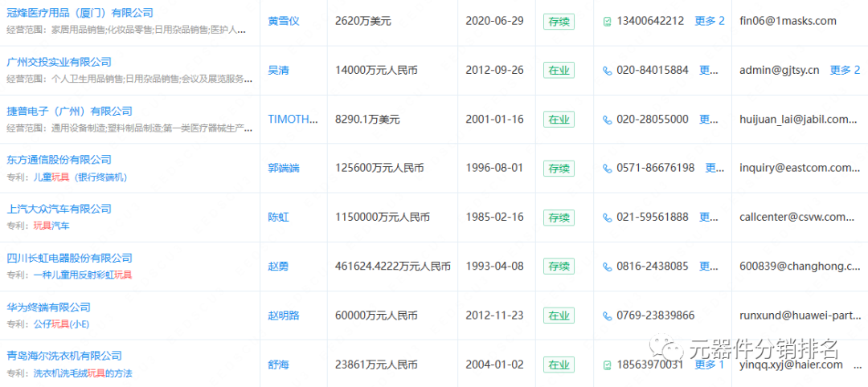Click 存续 status tag for 上汽大众汽车
868x387 pixels.
pyautogui.click(x=559, y=218)
